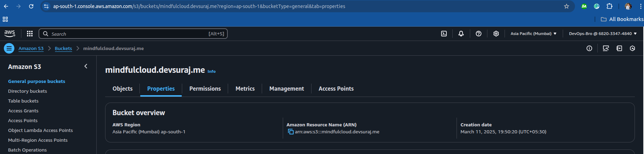Go back using browser back arrow
The height and width of the screenshot is (154, 644).
(x=6, y=6)
